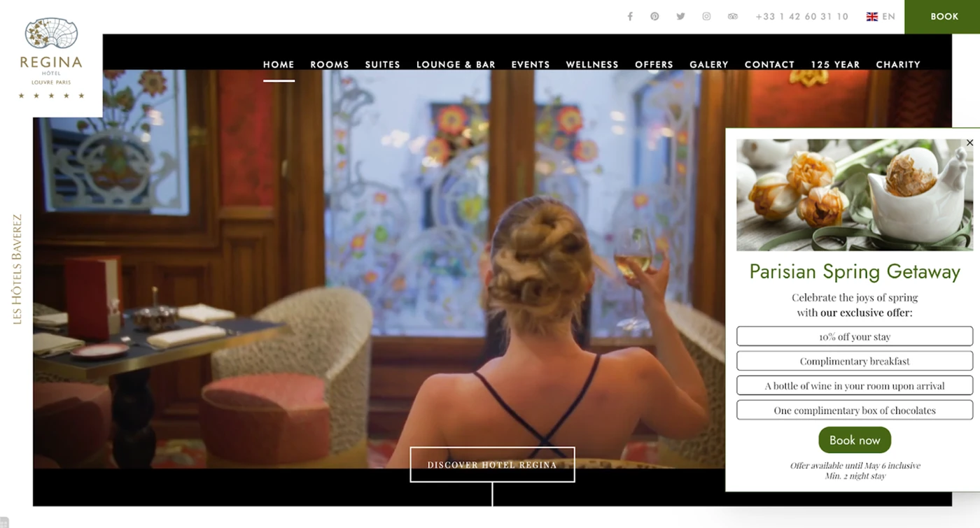Click the Les Hôtels Baverez vertical link

(17, 269)
